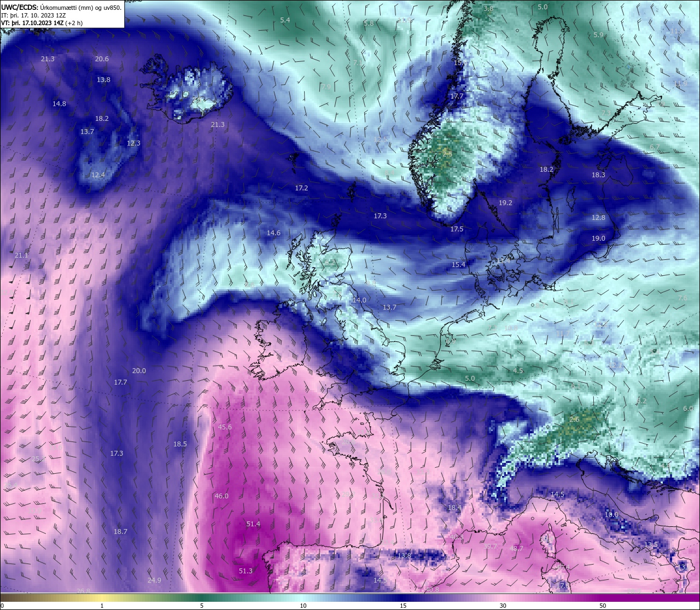Viewport: 700px width, 610px height.
Task: Click the 1 label on the colour scale
Action: pyautogui.click(x=102, y=606)
